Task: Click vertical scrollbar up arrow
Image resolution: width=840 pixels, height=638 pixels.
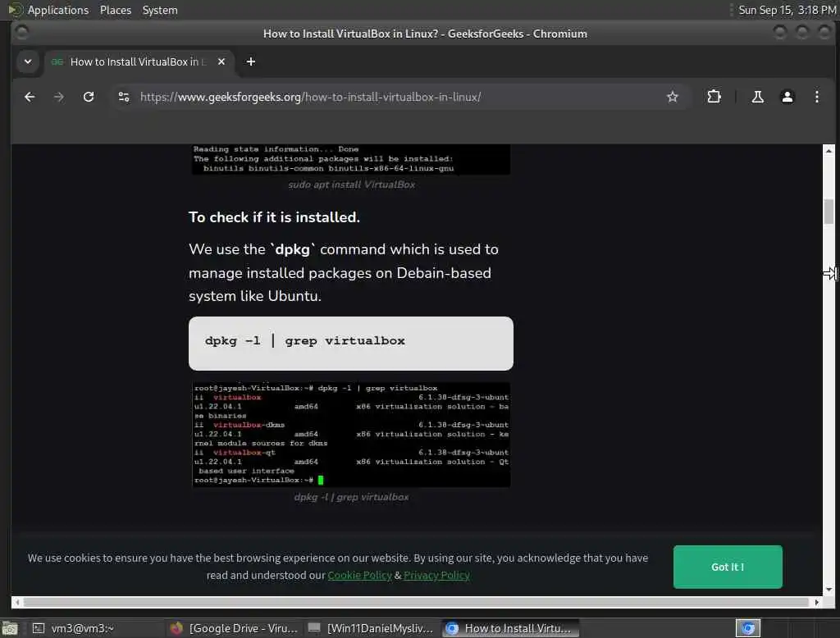Action: pyautogui.click(x=829, y=151)
